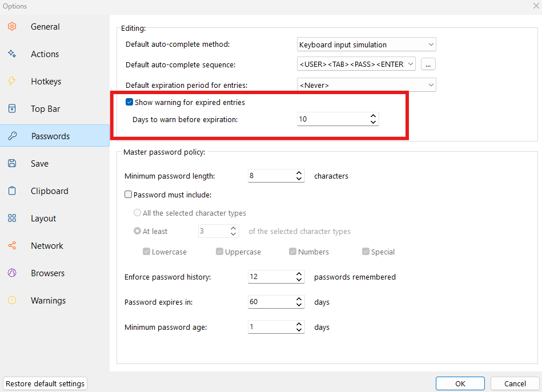Click the Minimum password age field
This screenshot has width=542, height=392.
pos(276,327)
